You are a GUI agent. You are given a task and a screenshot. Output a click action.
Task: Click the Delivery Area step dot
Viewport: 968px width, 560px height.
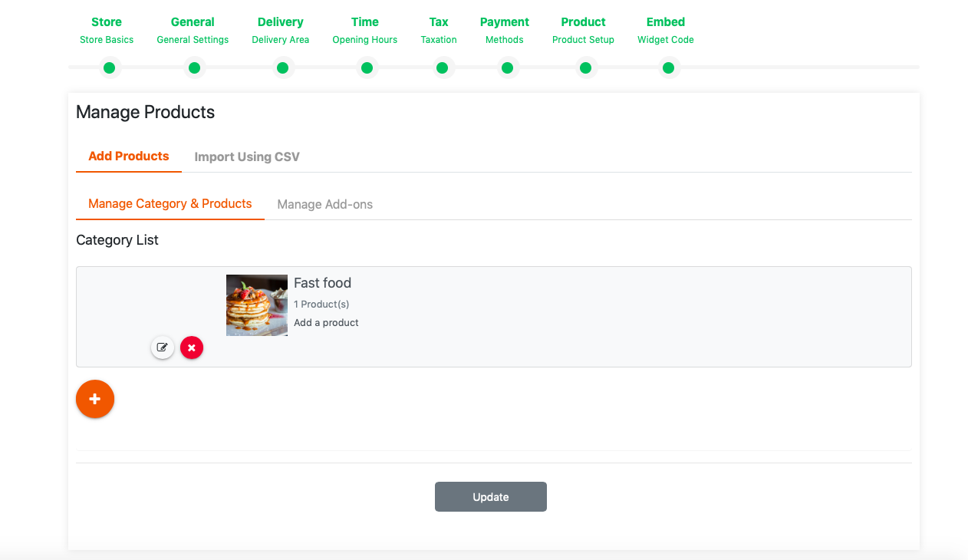point(282,68)
